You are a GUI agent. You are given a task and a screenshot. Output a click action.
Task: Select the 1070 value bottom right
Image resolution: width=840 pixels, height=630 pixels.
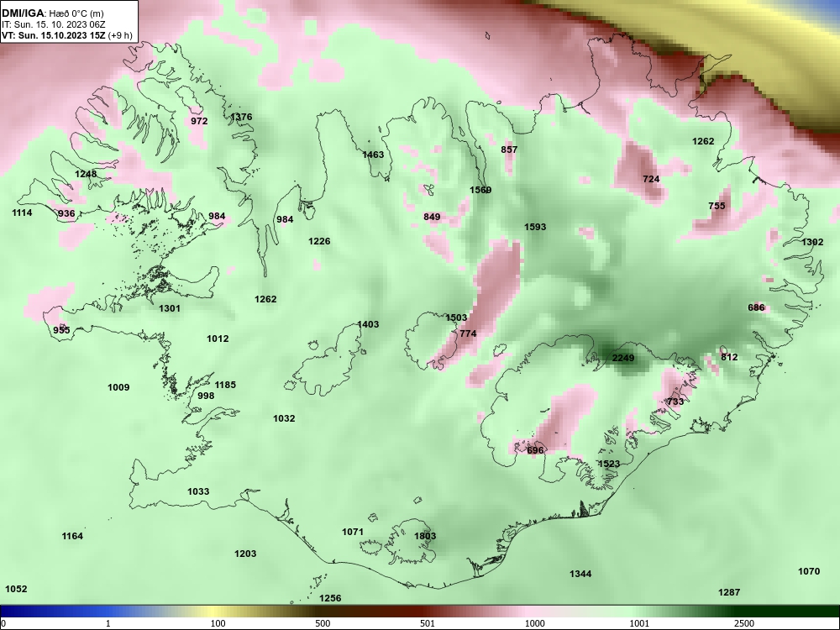click(x=809, y=571)
